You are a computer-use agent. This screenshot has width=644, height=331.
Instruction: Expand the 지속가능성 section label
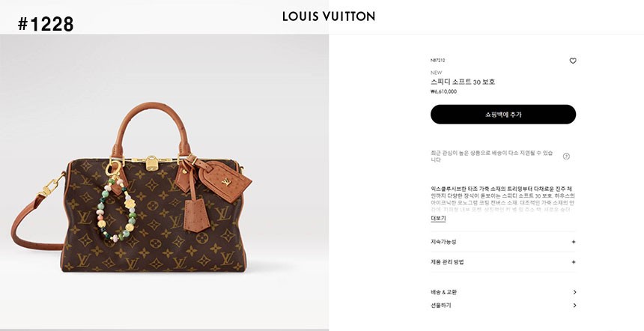443,242
